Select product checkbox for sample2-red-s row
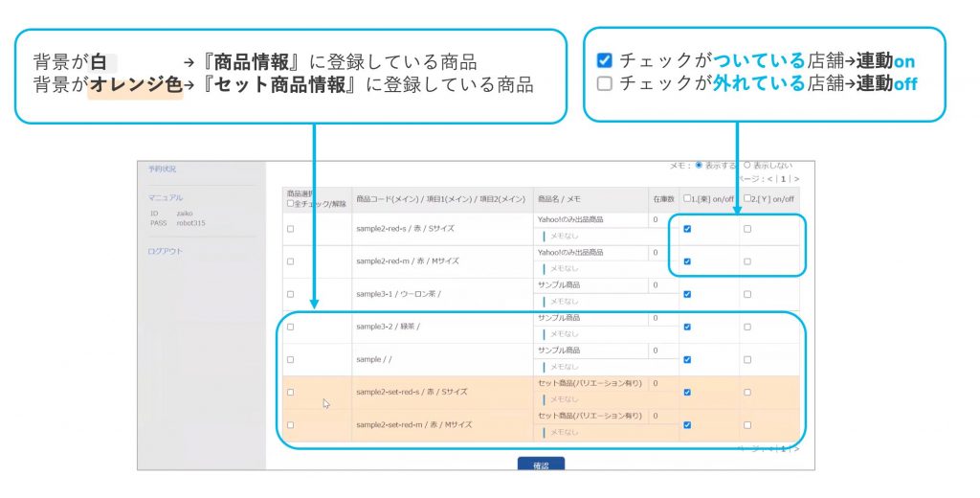 [x=291, y=229]
